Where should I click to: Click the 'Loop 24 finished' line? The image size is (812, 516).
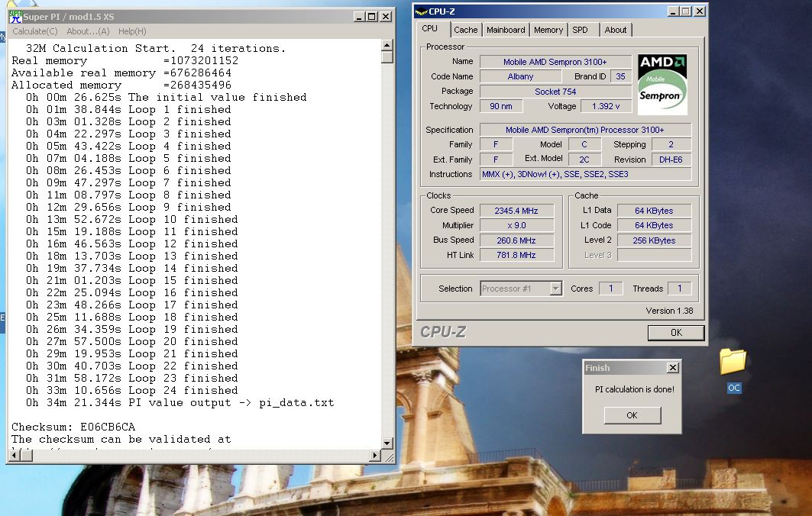point(132,390)
